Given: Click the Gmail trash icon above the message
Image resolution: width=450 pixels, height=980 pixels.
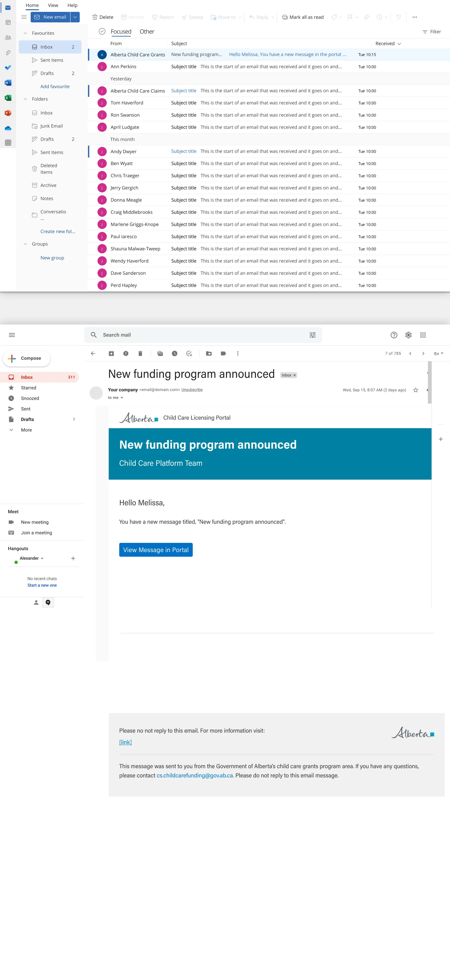Looking at the screenshot, I should (140, 353).
